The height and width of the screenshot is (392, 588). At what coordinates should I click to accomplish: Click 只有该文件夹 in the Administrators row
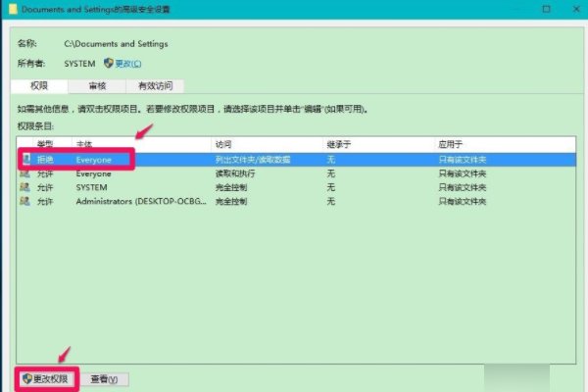pos(463,201)
